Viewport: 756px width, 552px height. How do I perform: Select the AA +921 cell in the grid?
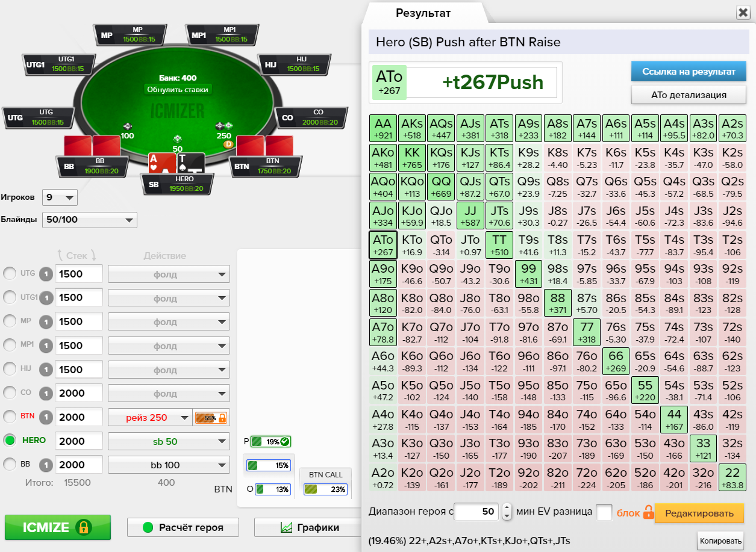(383, 129)
